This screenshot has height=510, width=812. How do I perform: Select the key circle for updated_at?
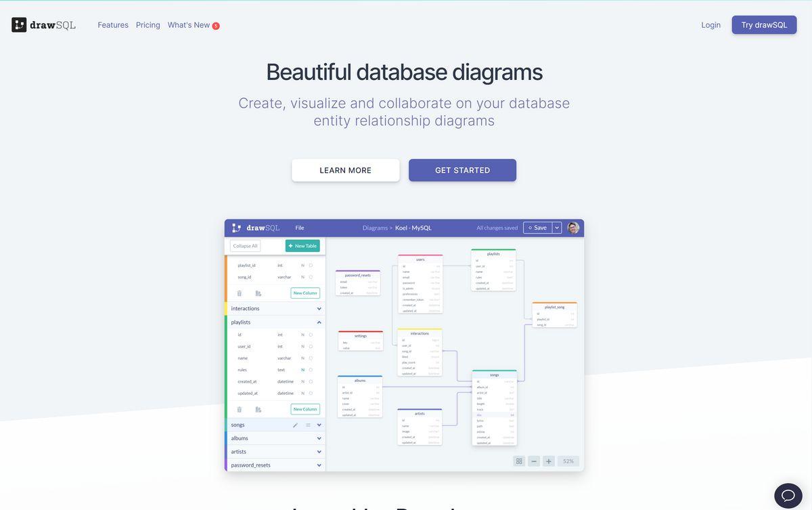311,393
